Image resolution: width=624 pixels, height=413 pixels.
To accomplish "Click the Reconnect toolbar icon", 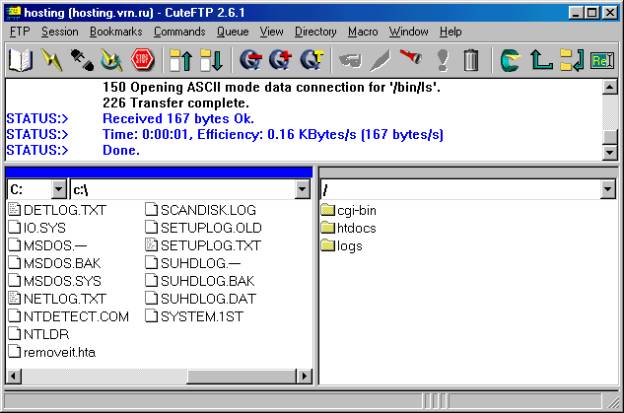I will click(x=111, y=60).
